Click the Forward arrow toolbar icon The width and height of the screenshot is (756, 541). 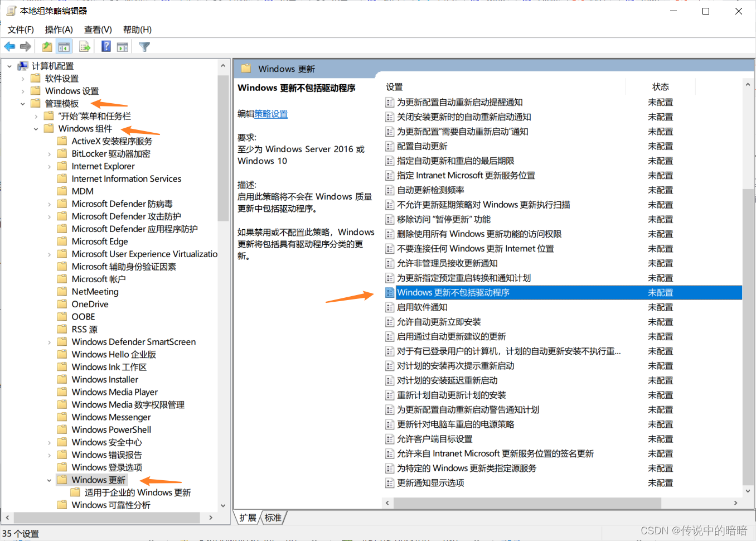coord(26,47)
